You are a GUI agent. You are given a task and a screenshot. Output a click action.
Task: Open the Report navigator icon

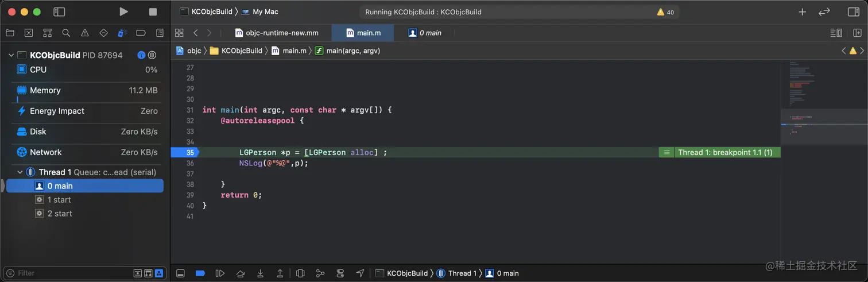pyautogui.click(x=160, y=33)
